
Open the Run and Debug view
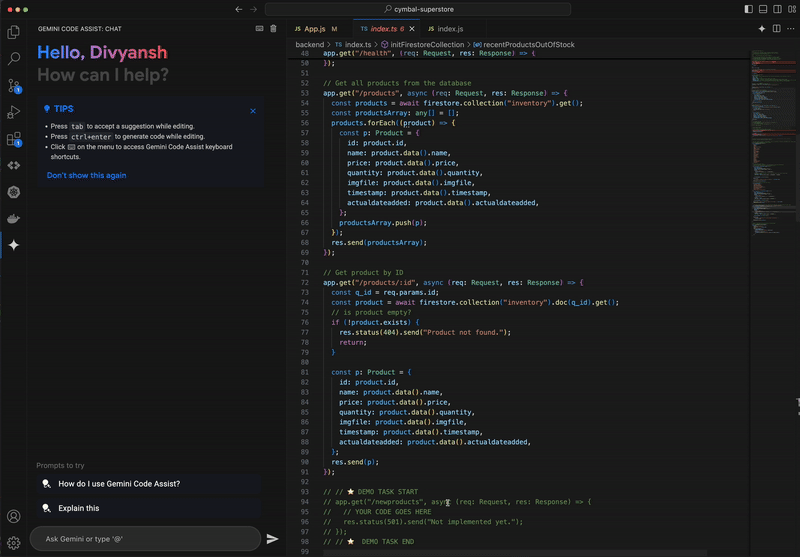(x=14, y=112)
